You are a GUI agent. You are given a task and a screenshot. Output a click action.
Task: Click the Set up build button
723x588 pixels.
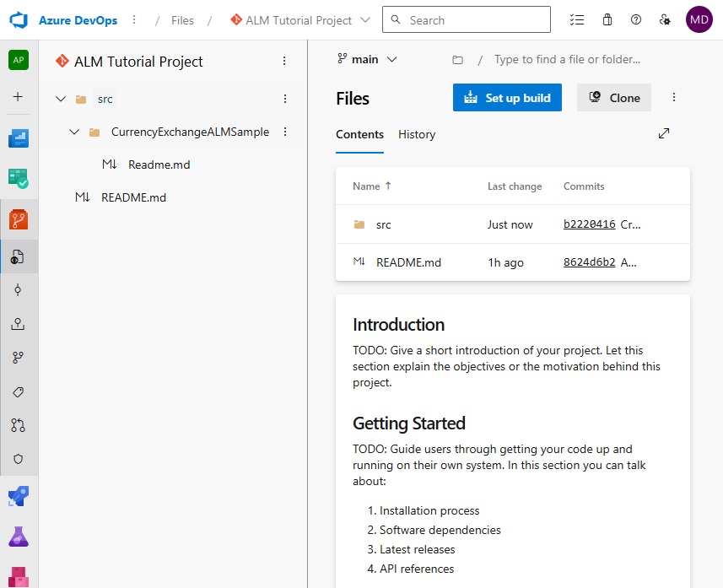(507, 97)
